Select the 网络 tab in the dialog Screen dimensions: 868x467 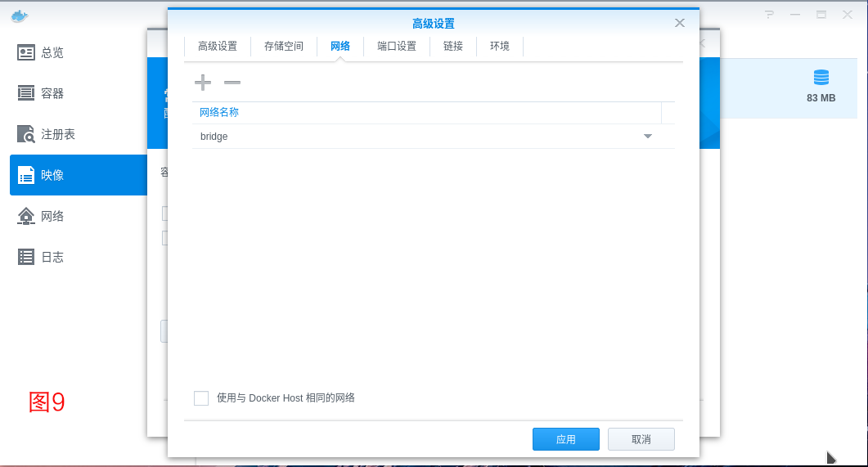pyautogui.click(x=340, y=47)
